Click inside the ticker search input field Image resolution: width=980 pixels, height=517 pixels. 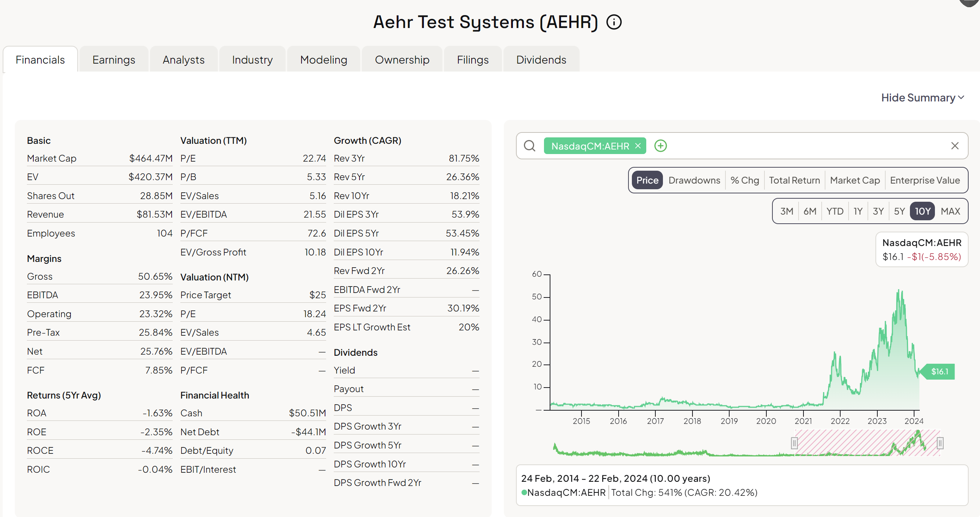coord(799,146)
